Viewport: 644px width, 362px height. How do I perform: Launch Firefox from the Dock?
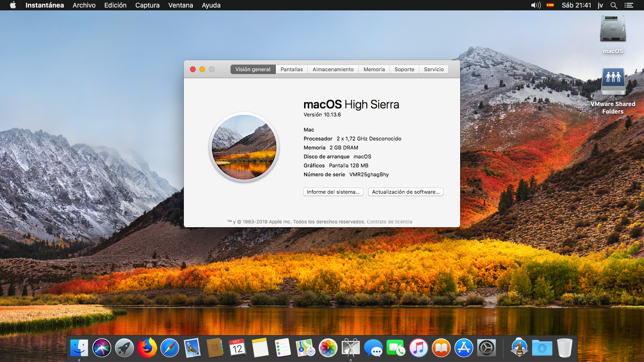coord(147,348)
